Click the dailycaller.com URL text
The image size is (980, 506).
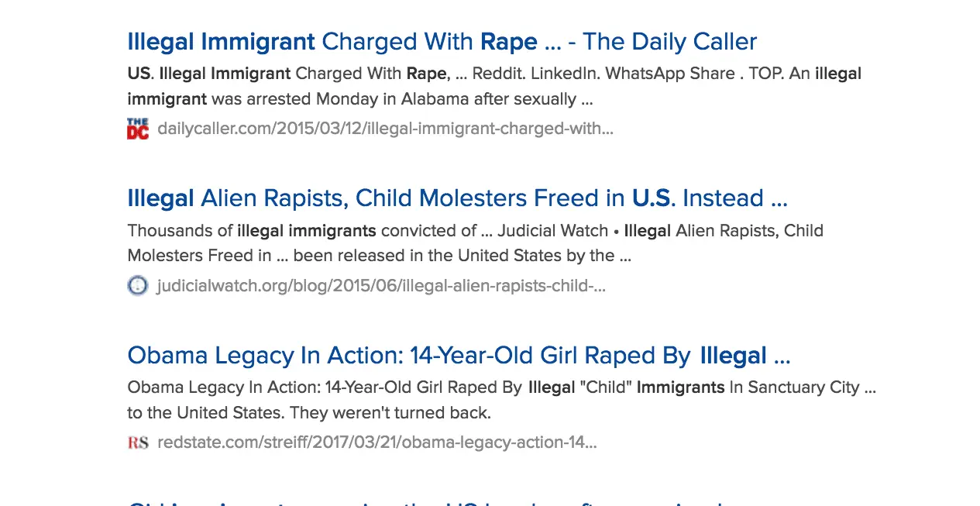point(385,129)
